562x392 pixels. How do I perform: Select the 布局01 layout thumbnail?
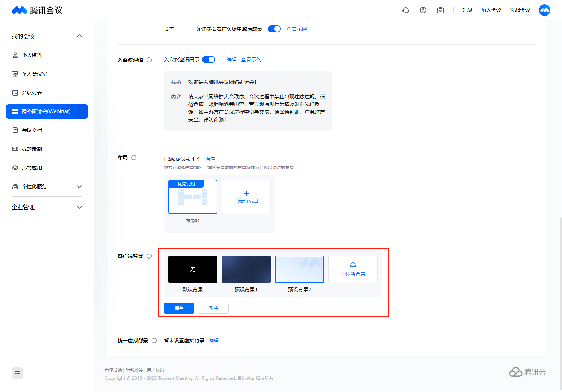[193, 197]
